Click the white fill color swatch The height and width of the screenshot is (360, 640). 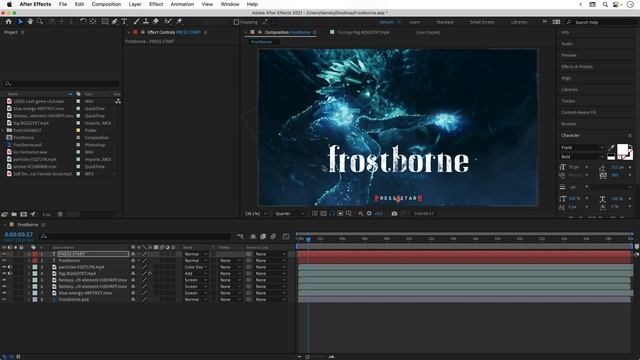(x=622, y=149)
